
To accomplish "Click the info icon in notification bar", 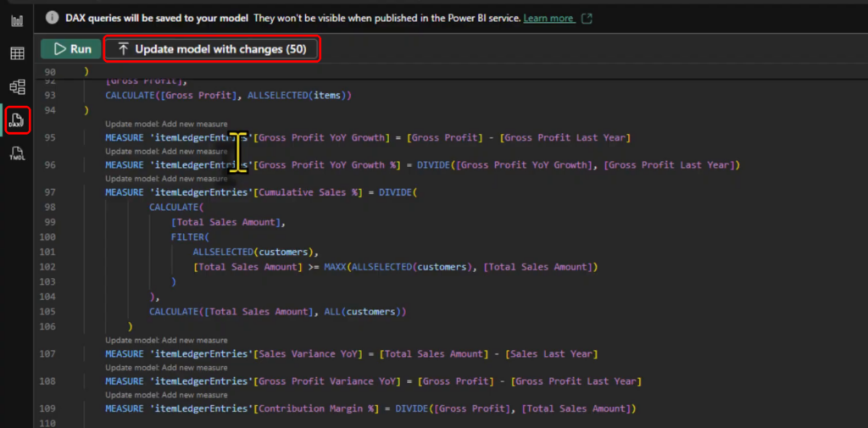I will click(x=52, y=19).
